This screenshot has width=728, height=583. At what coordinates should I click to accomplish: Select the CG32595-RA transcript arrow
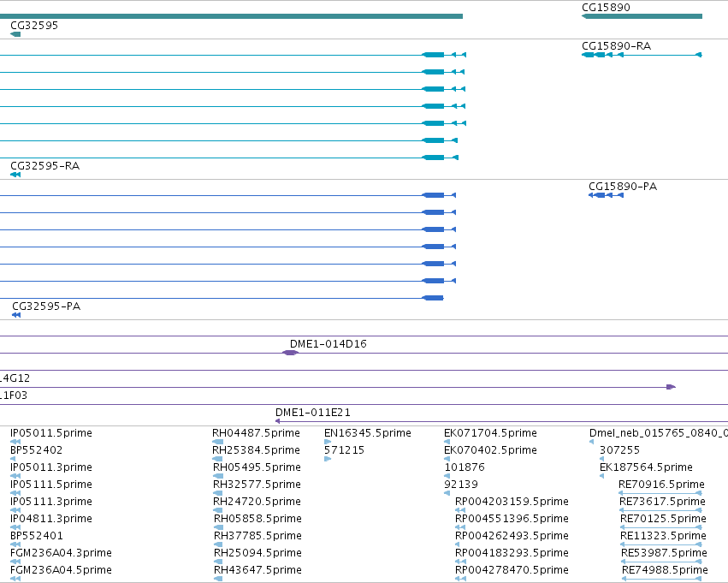pos(15,175)
